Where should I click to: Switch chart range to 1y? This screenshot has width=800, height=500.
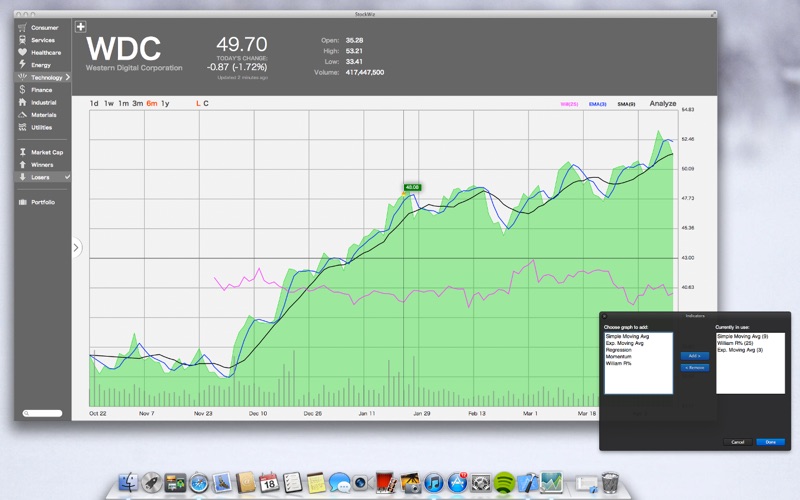165,103
